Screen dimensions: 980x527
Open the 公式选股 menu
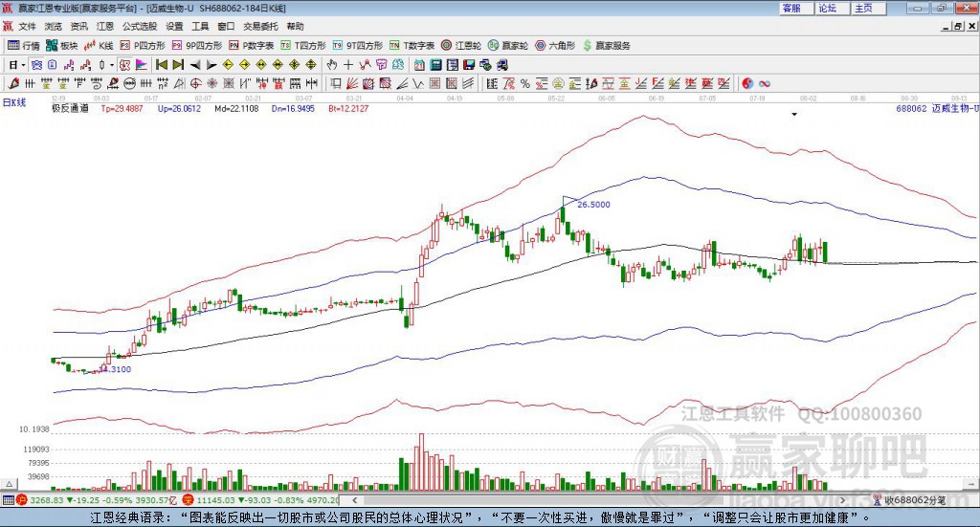point(140,26)
